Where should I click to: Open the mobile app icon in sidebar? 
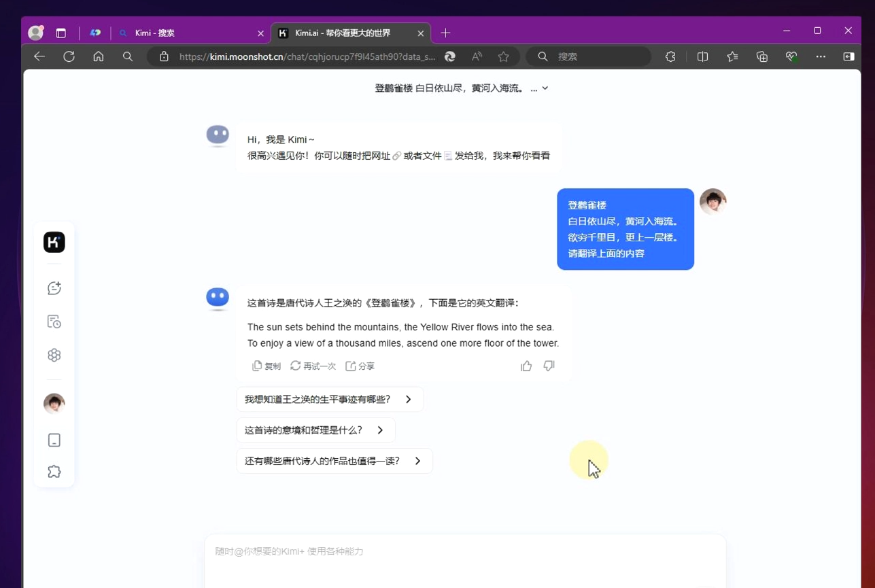[x=54, y=440]
